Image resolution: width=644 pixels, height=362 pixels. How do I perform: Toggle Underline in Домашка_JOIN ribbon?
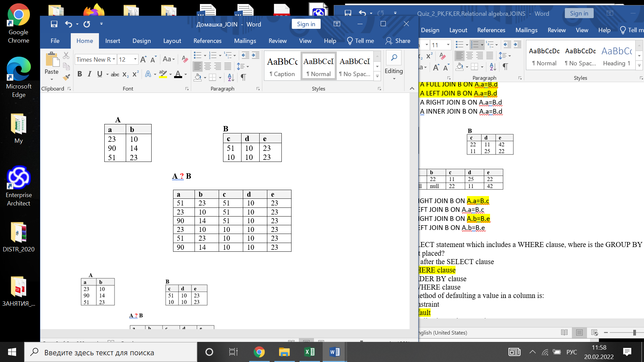point(100,74)
